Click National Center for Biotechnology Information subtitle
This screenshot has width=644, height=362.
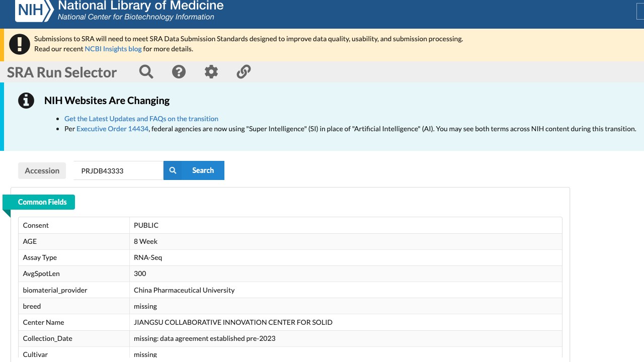(x=136, y=17)
